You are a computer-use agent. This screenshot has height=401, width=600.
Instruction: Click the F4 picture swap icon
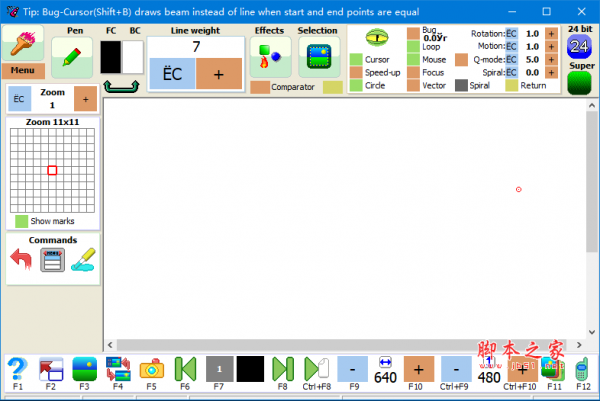pos(118,369)
